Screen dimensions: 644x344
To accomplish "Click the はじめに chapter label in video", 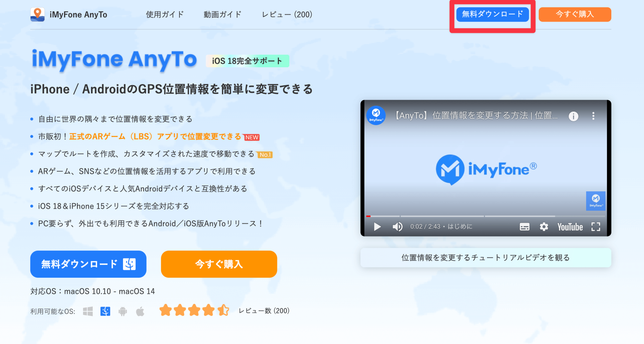I will [460, 227].
